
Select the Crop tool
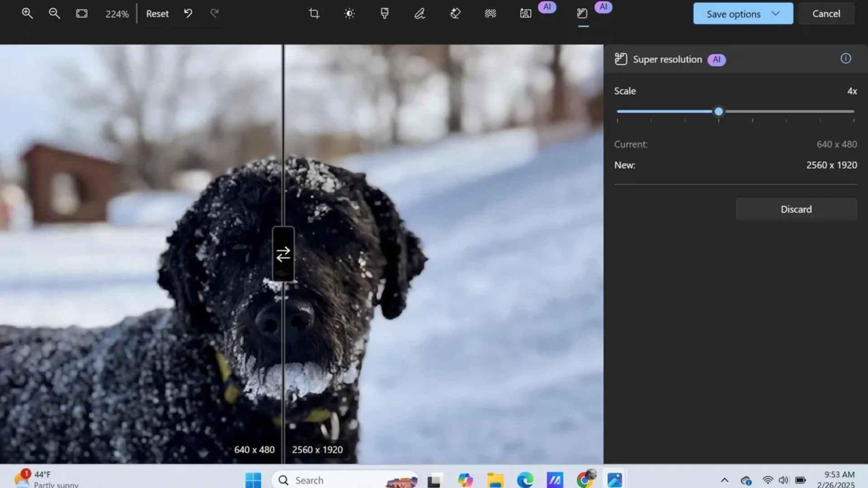[314, 14]
